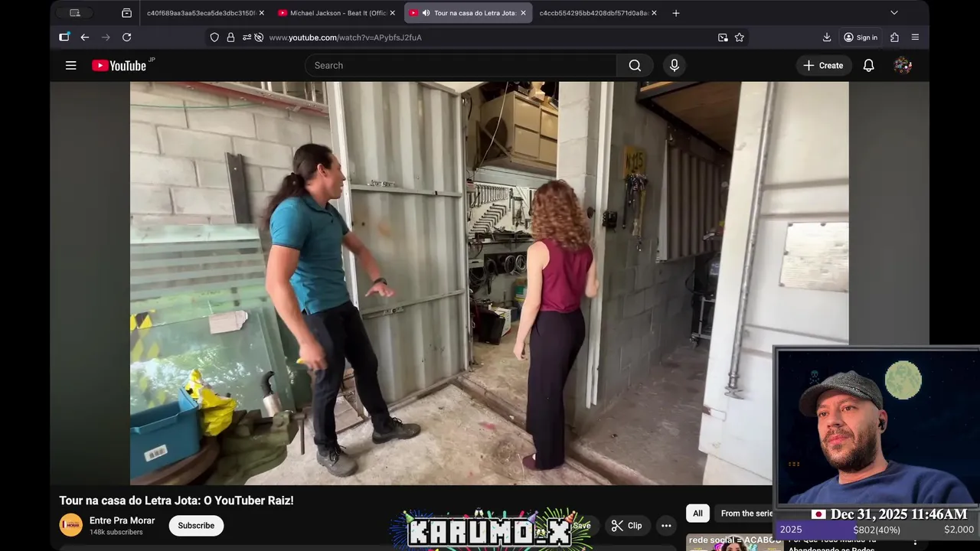Open Firefox View tab list icon
Viewport: 980px width, 551px height.
[127, 13]
